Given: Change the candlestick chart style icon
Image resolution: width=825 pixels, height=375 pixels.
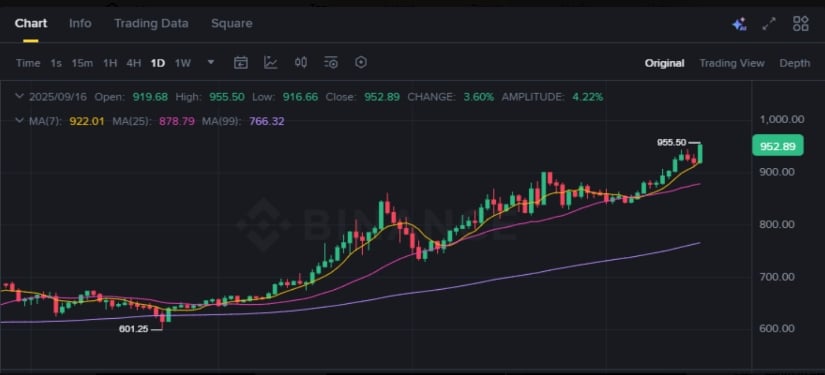Looking at the screenshot, I should tap(300, 63).
